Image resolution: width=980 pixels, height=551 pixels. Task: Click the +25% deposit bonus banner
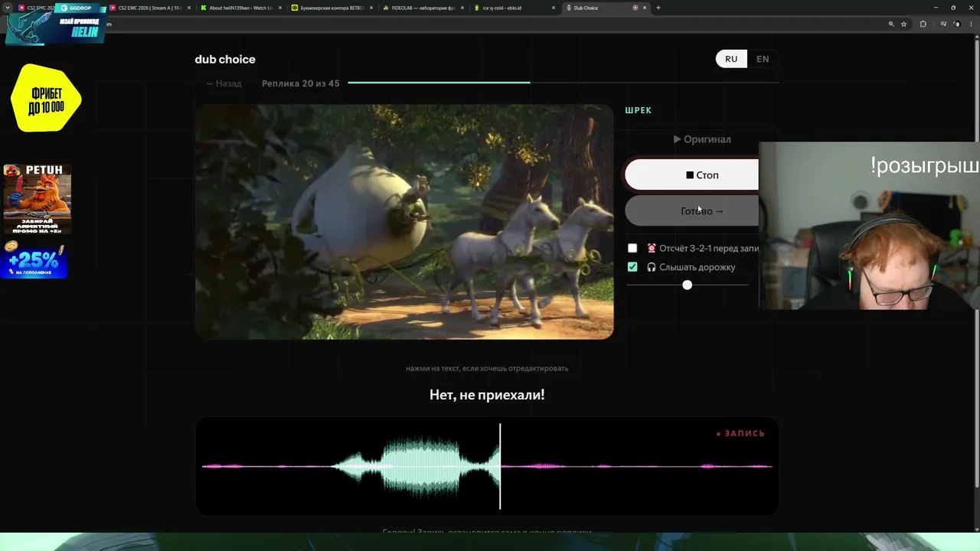click(x=34, y=259)
